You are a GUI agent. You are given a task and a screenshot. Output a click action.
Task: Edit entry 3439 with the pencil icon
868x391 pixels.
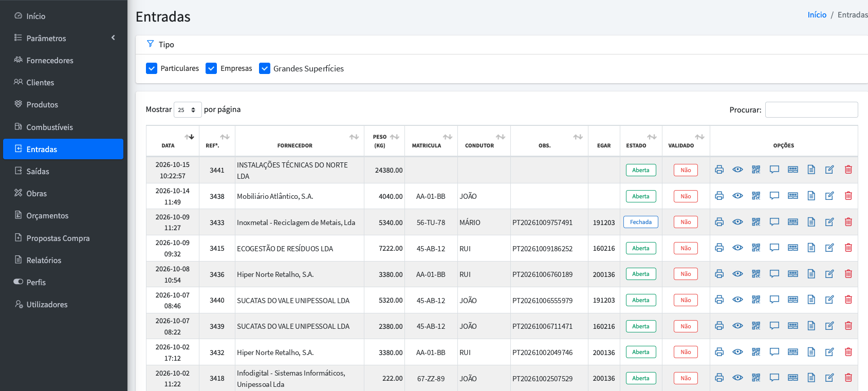point(829,326)
